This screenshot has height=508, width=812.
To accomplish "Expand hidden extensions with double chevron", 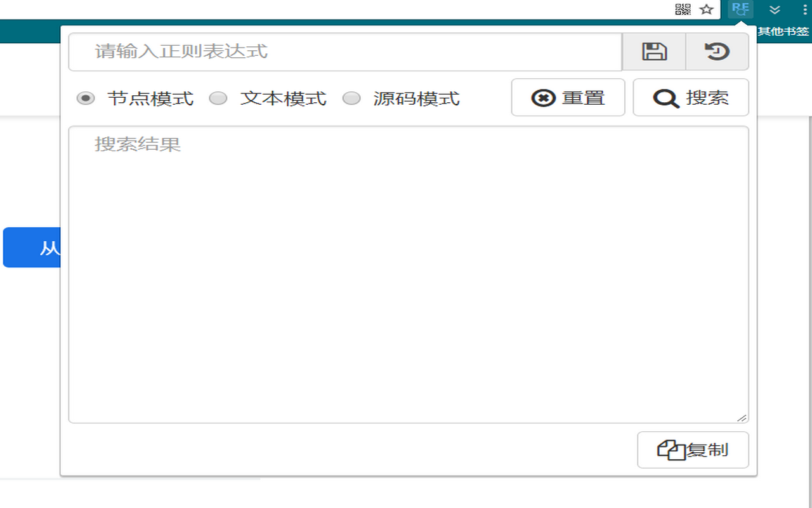I will pos(775,10).
